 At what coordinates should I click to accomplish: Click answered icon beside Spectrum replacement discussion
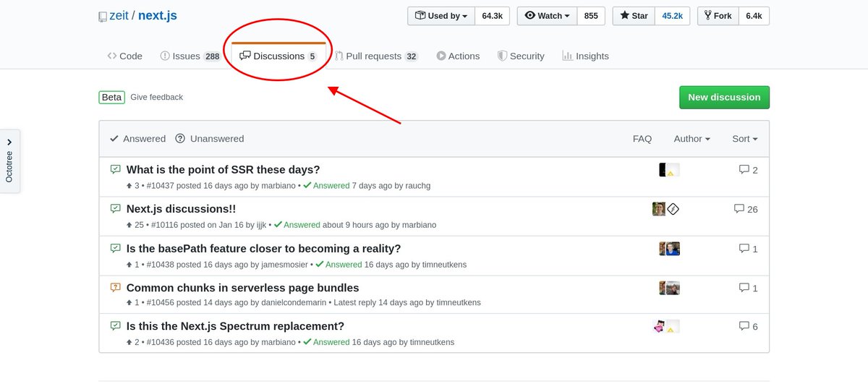(x=115, y=325)
